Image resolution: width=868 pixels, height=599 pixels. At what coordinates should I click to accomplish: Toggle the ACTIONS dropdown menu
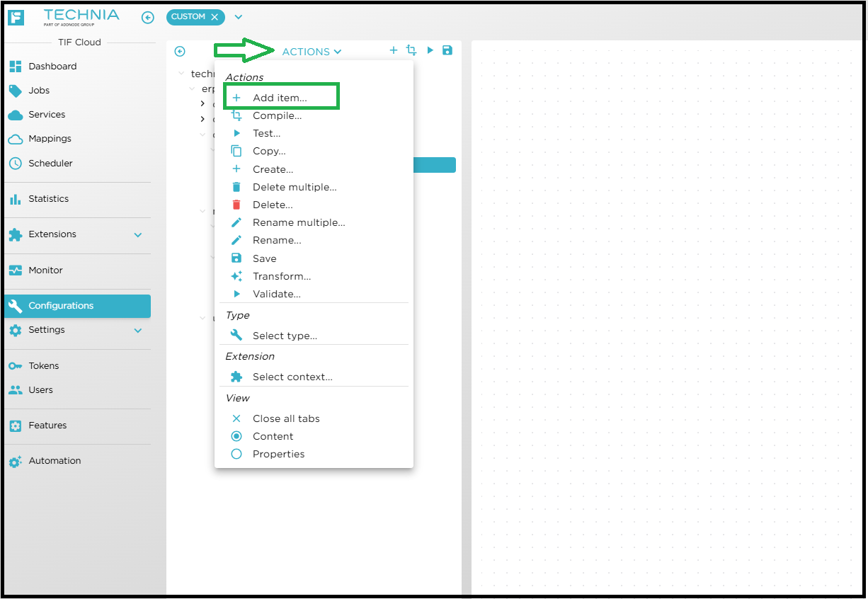click(312, 52)
